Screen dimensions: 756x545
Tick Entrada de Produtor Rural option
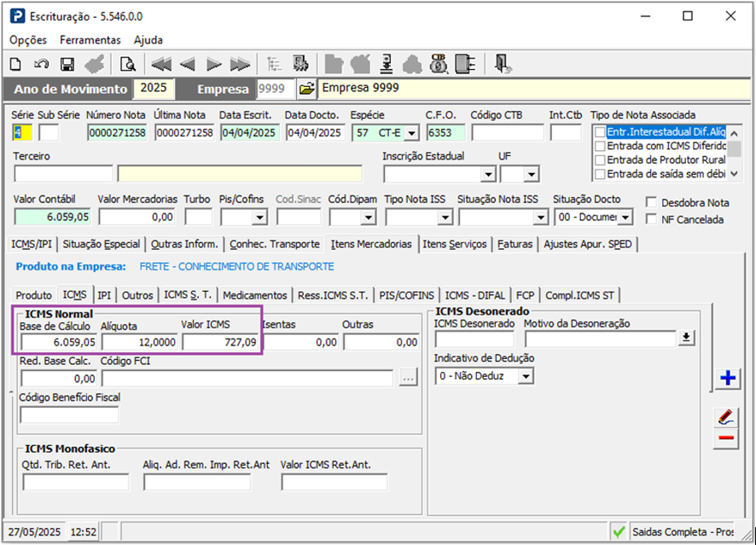coord(601,160)
